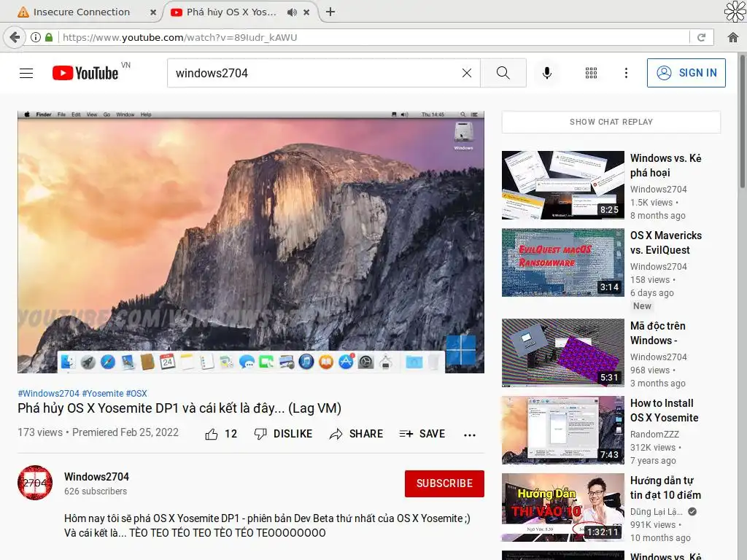Viewport: 747px width, 560px height.
Task: Open the YouTube apps grid icon
Action: coord(591,73)
